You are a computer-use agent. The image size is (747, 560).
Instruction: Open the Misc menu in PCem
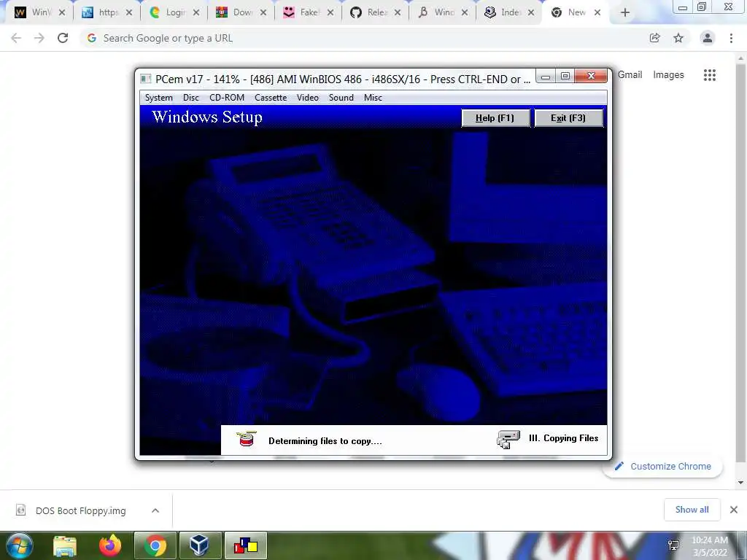[x=373, y=98]
